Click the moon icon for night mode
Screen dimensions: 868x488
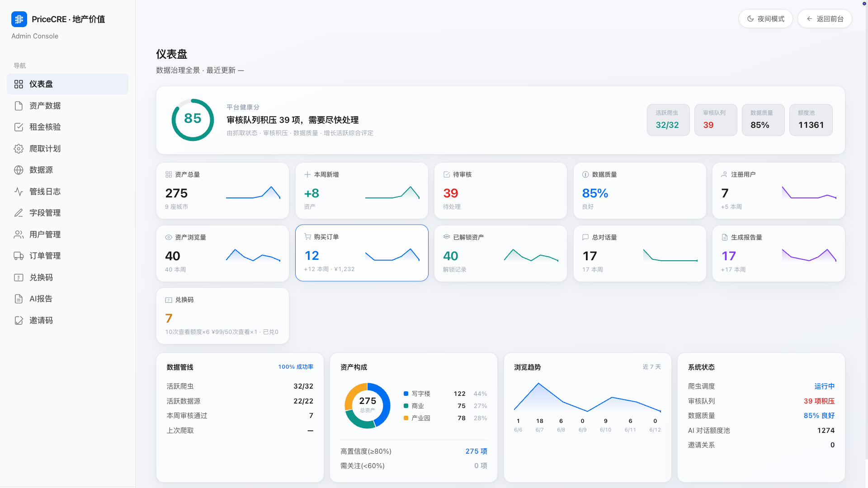tap(750, 19)
